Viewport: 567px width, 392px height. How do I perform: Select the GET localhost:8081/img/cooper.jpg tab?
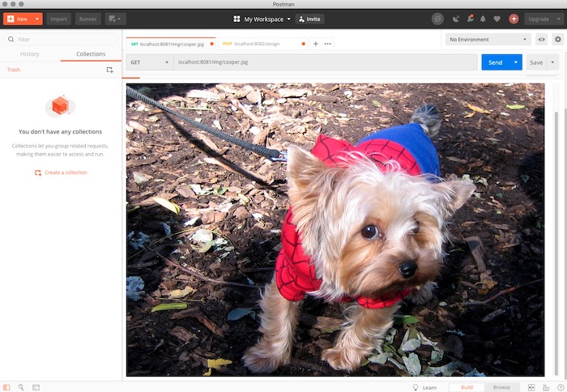[171, 44]
